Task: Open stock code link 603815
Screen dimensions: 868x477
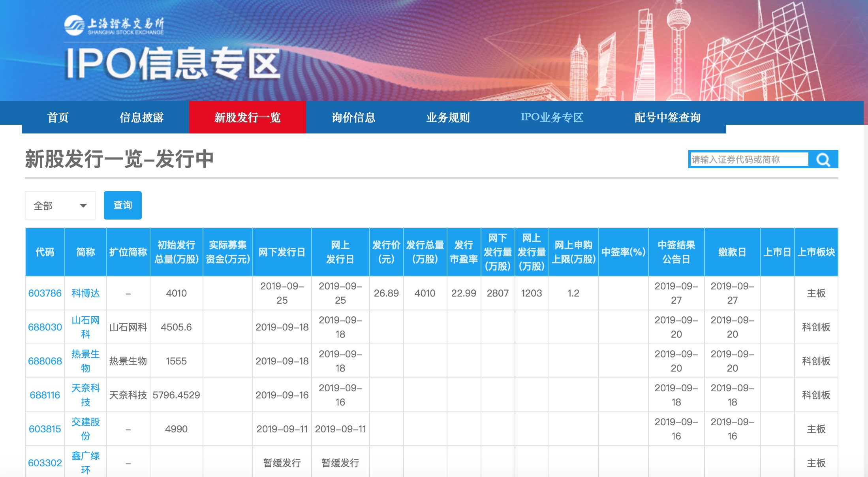Action: click(45, 429)
